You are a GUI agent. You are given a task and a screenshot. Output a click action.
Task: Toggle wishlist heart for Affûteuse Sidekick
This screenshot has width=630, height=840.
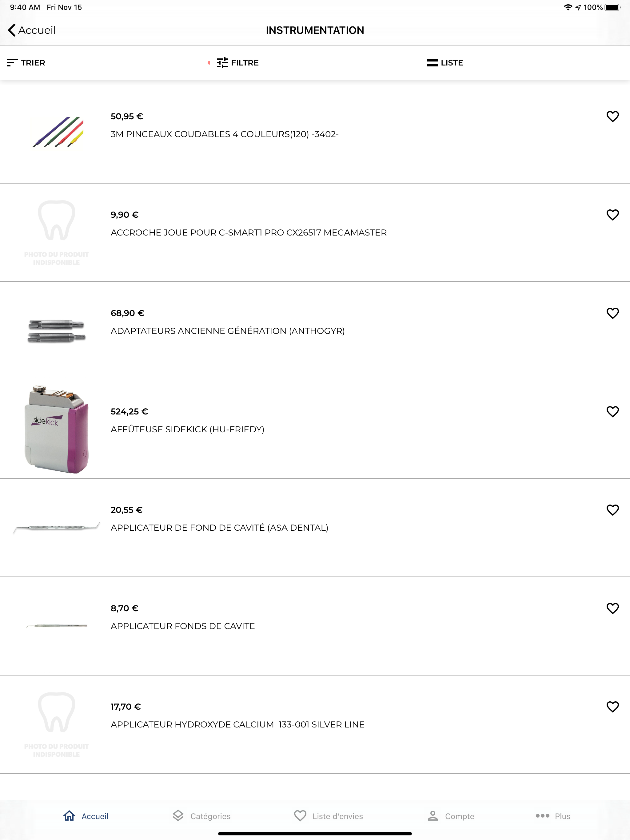click(612, 411)
